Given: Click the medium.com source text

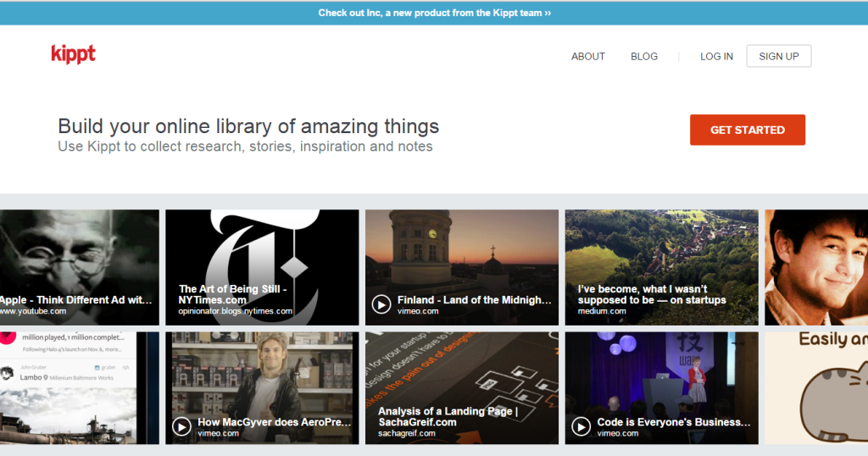Looking at the screenshot, I should (602, 311).
